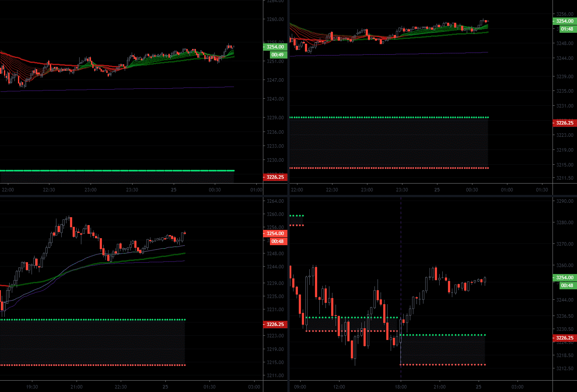Click the 3264.00 label in bottom-left chart
577x392 pixels.
pos(275,201)
